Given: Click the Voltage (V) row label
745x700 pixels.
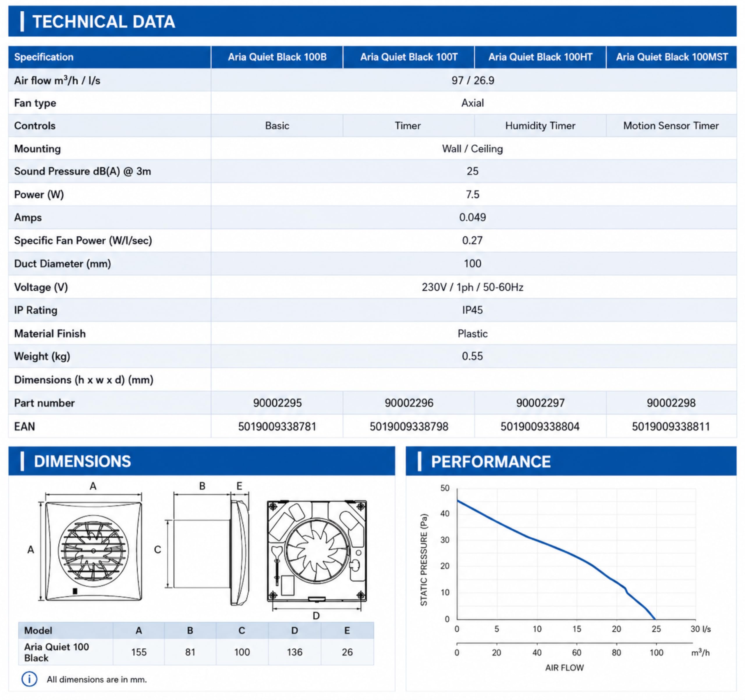Looking at the screenshot, I should tap(41, 287).
